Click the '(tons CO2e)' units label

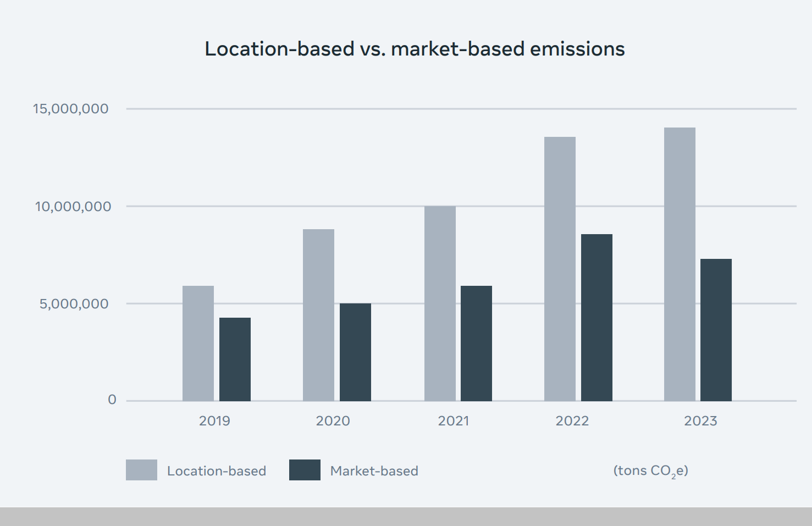650,471
